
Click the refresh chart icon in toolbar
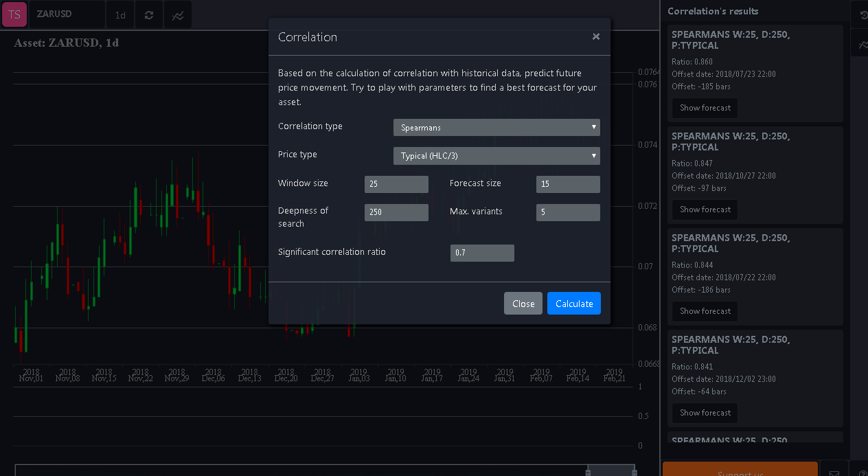149,15
